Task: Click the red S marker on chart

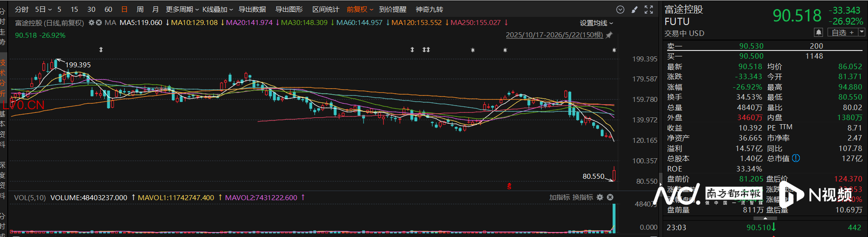Action: pos(509,186)
